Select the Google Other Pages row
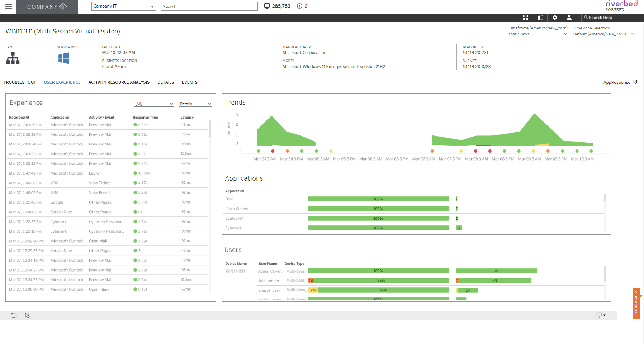Viewport: 644px width, 344px height. tap(108, 202)
